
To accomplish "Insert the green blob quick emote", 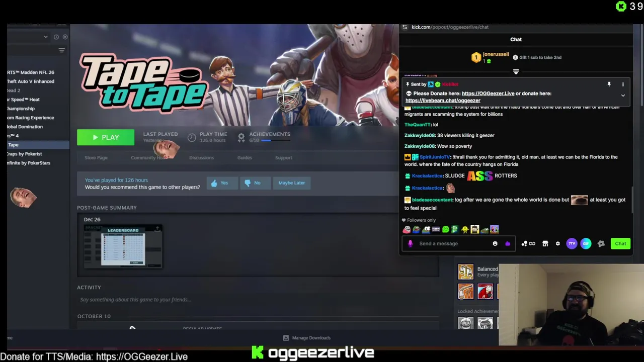I will point(445,230).
